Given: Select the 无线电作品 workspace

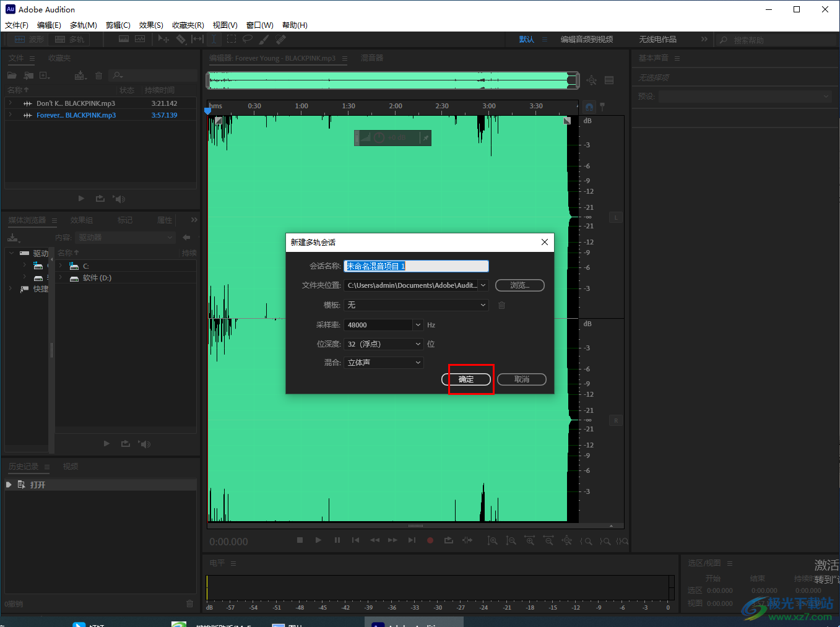Looking at the screenshot, I should (x=658, y=40).
